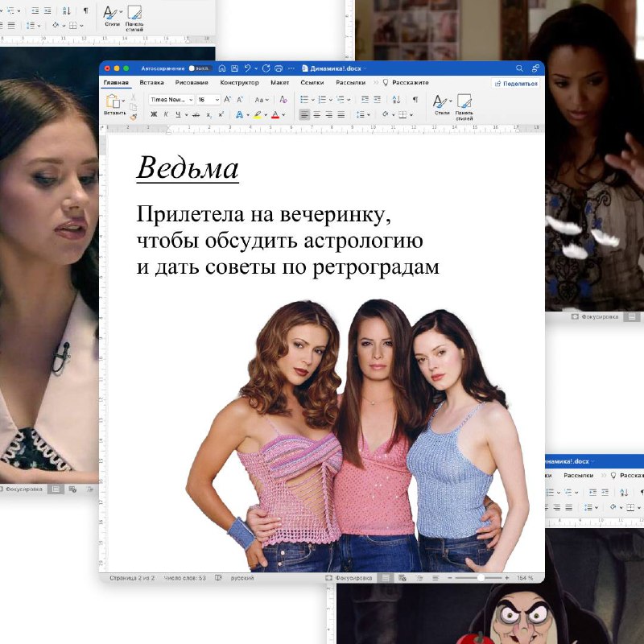Viewport: 644px width, 644px height.
Task: Open the Рисование (Draw) tab
Action: 192,83
